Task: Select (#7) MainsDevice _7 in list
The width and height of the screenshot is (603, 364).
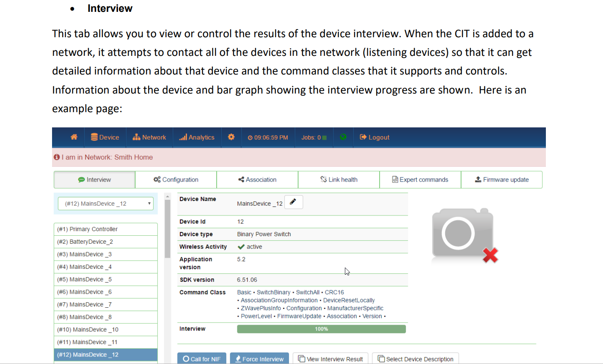Action: [106, 304]
